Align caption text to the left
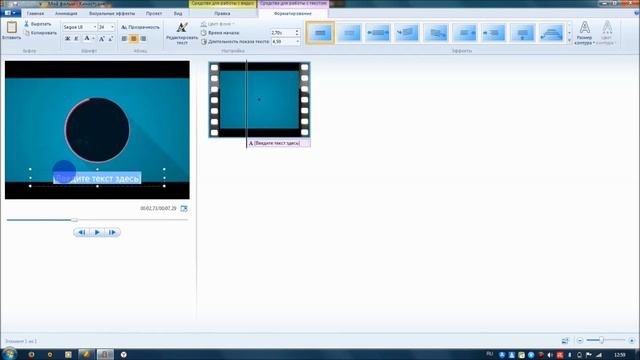Viewport: 640px width, 360px height. click(124, 38)
